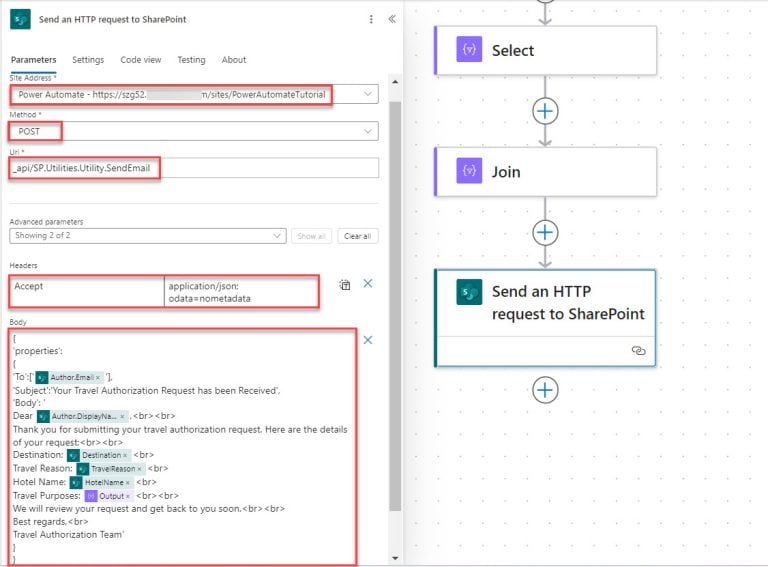Expand the Method dropdown chevron
This screenshot has height=567, width=768.
[367, 131]
